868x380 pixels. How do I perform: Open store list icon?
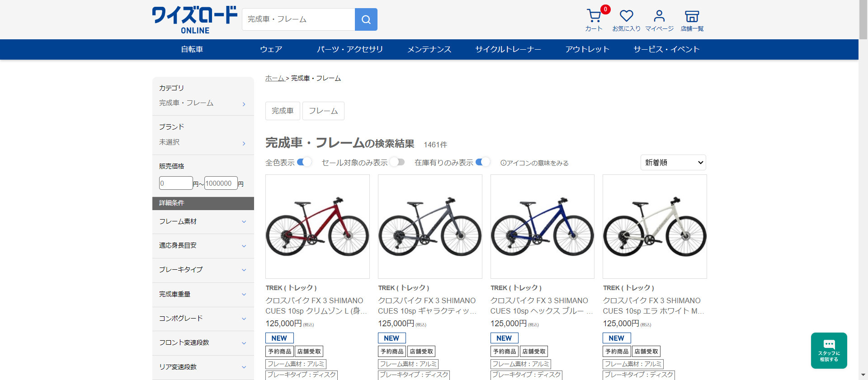coord(692,20)
